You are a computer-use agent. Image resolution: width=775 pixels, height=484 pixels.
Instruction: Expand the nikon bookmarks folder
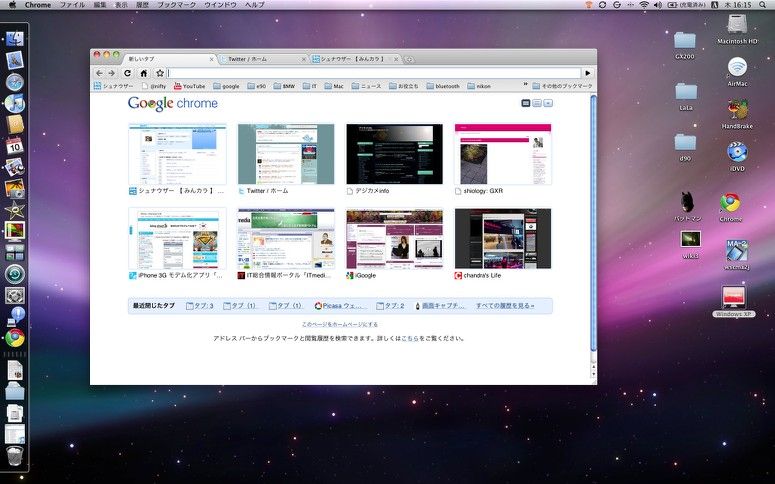tap(479, 86)
